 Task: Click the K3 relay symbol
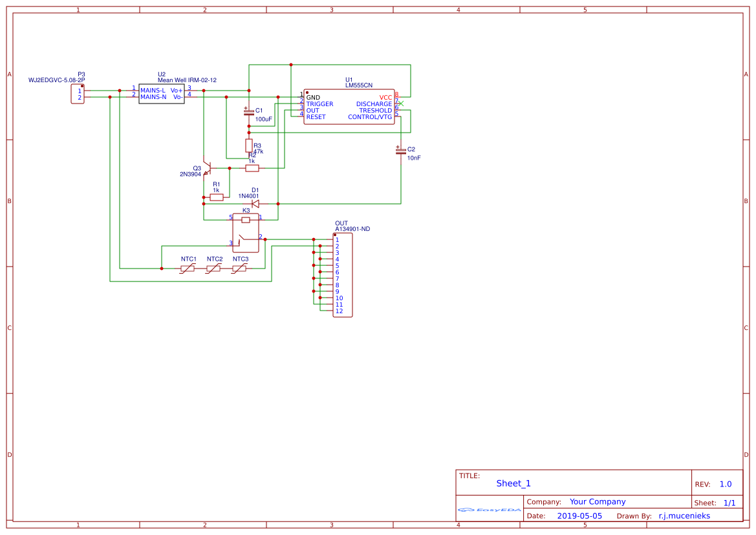tap(246, 233)
